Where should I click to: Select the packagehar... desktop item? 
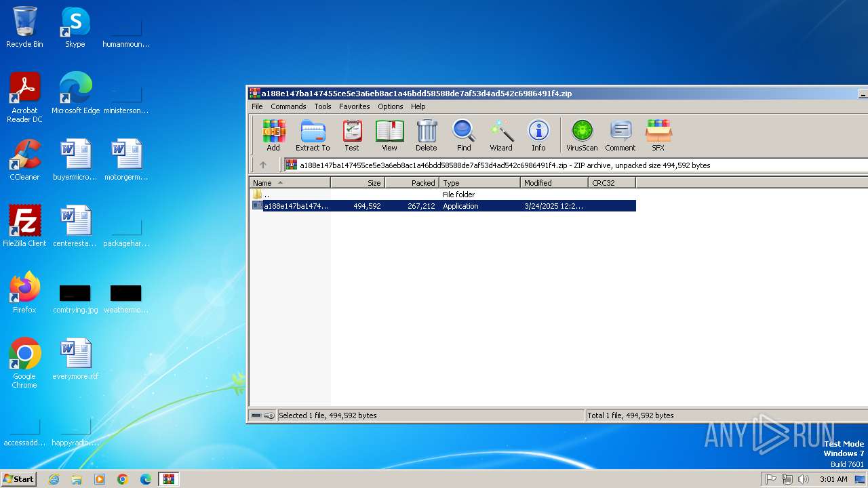click(126, 233)
